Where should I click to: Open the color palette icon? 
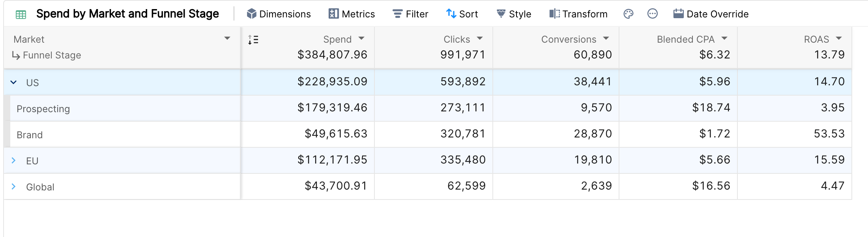[x=629, y=14]
